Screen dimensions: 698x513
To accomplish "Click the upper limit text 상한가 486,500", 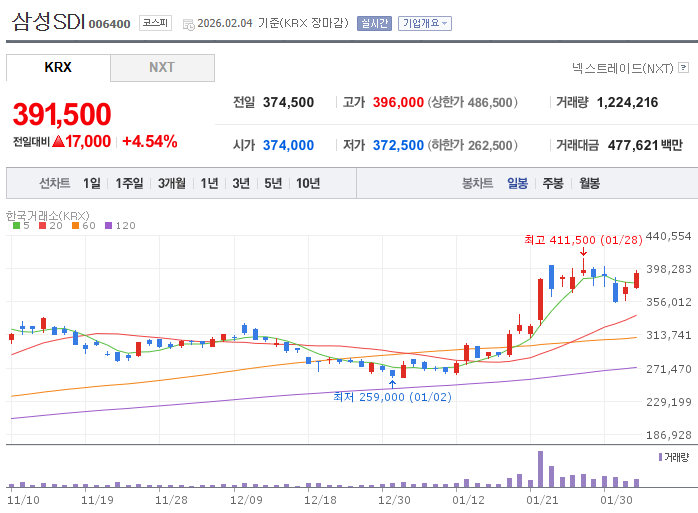I will point(472,102).
